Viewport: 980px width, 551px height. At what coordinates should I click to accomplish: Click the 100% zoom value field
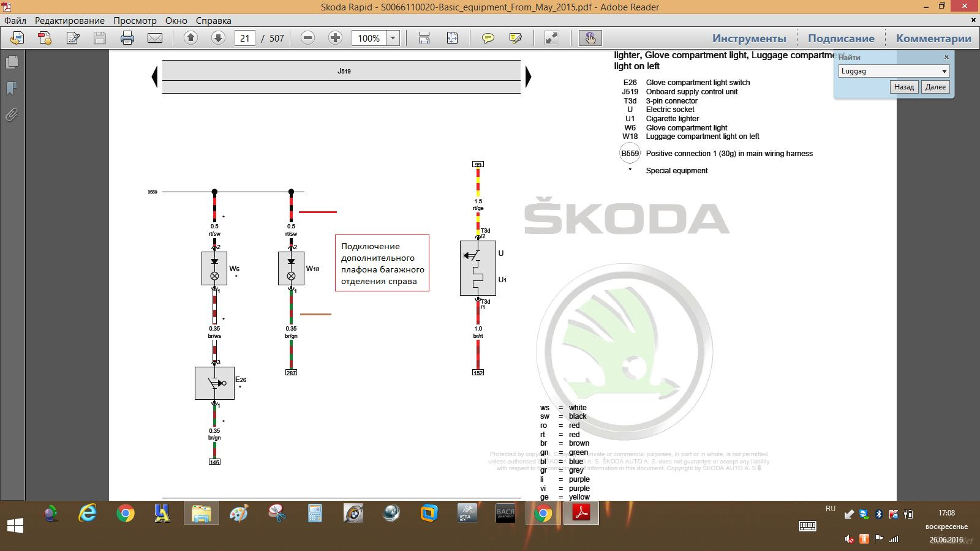coord(369,38)
